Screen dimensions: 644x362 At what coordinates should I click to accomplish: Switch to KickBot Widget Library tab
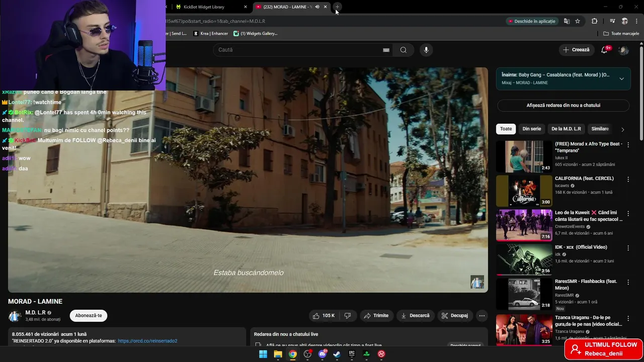(x=208, y=7)
